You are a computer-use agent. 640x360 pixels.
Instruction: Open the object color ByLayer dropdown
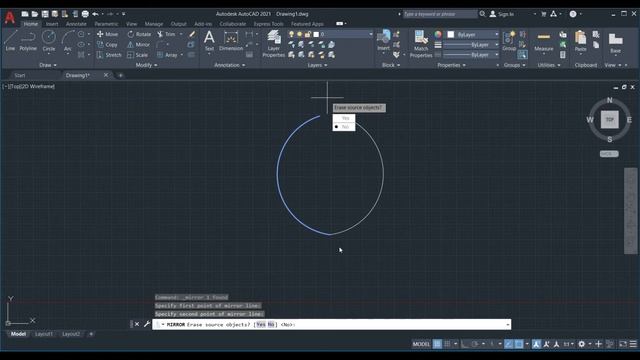(x=473, y=35)
